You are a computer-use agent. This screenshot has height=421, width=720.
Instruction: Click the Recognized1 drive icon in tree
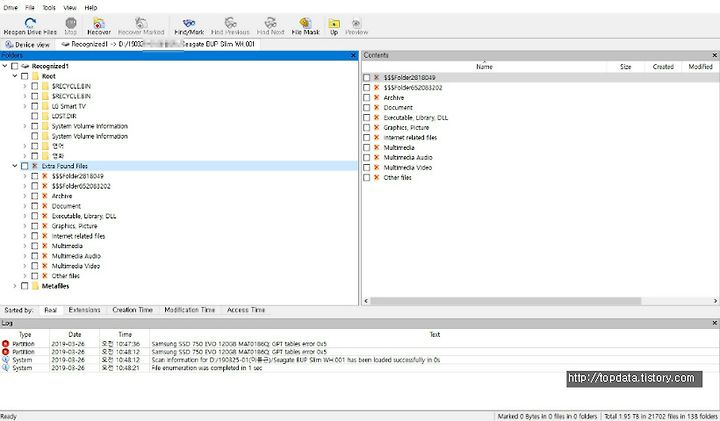tap(26, 66)
